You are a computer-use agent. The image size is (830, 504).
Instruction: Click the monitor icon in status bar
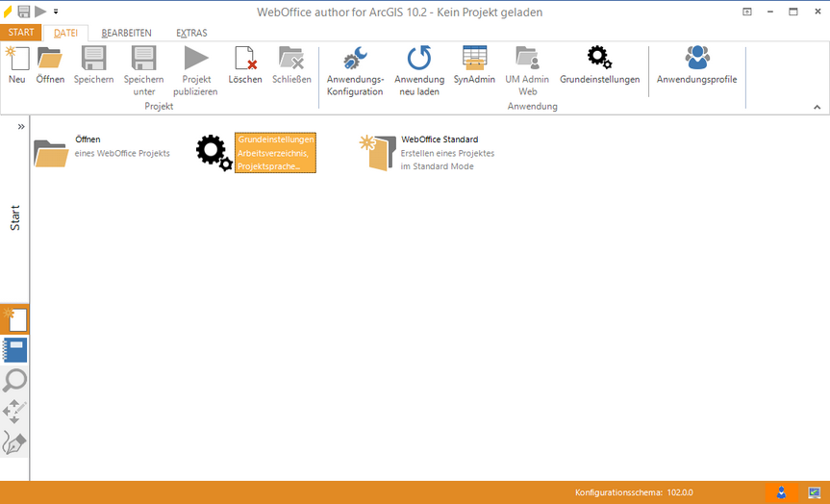pyautogui.click(x=814, y=492)
